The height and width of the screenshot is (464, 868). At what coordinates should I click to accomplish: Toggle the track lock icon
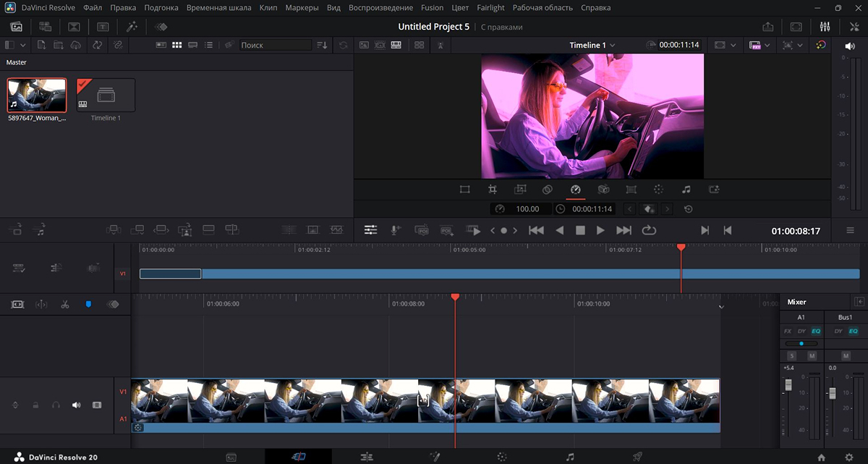point(35,405)
